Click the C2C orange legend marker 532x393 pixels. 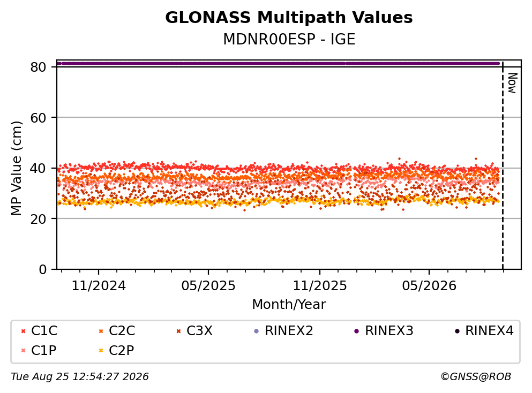pyautogui.click(x=101, y=331)
